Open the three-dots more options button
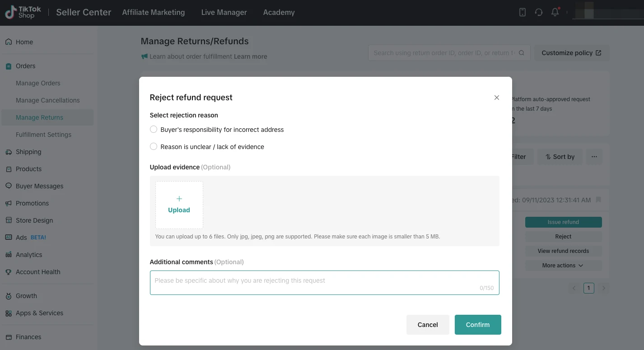 [594, 157]
